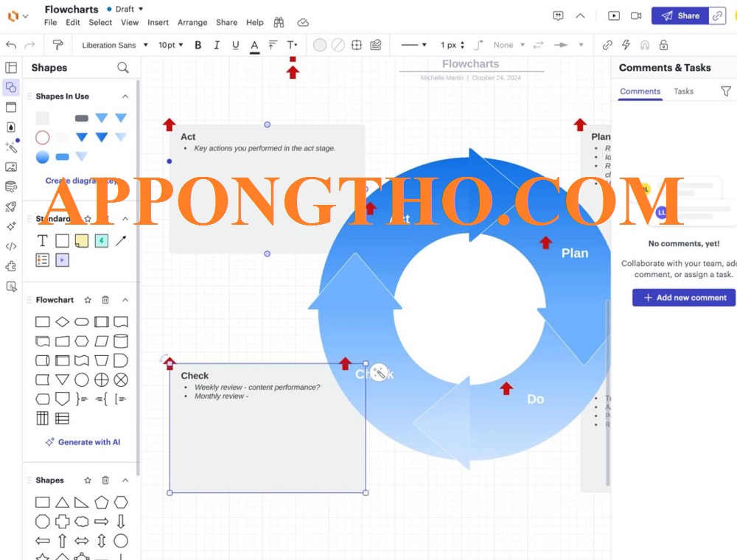
Task: Click the Undo arrow in the toolbar
Action: click(11, 45)
